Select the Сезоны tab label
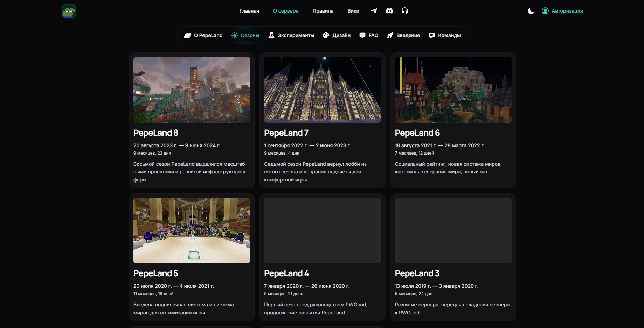644x328 pixels. (x=250, y=35)
